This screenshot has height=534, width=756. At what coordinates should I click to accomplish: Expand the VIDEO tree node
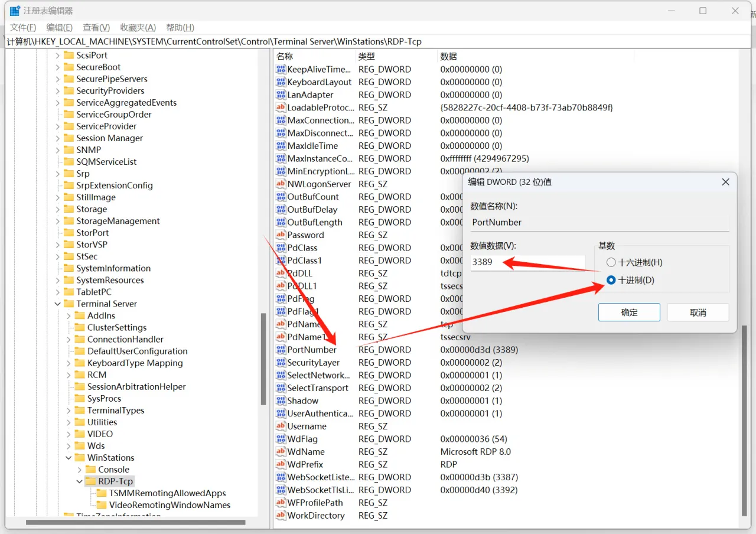point(69,434)
